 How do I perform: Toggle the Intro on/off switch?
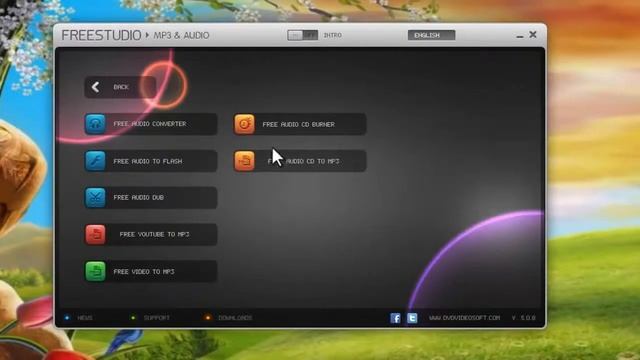coord(302,35)
